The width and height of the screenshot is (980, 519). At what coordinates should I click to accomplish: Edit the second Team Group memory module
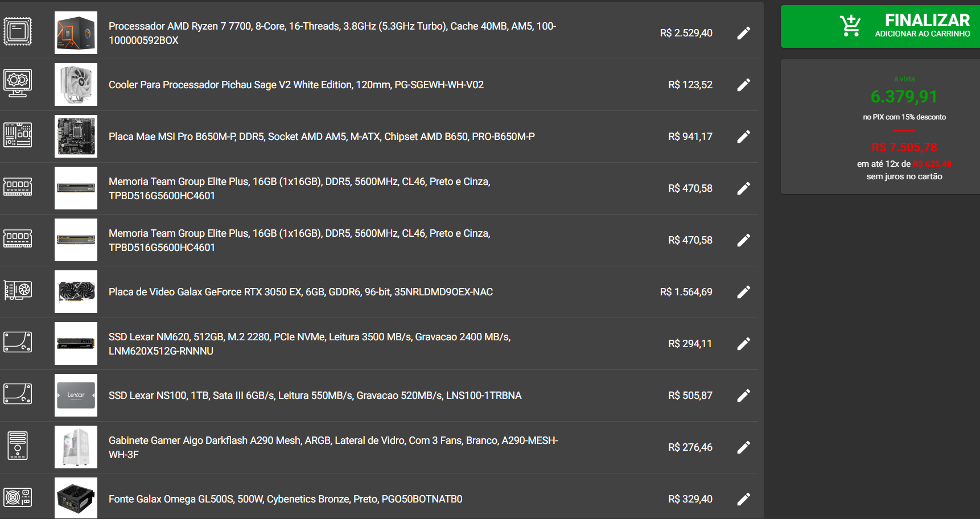pyautogui.click(x=743, y=240)
